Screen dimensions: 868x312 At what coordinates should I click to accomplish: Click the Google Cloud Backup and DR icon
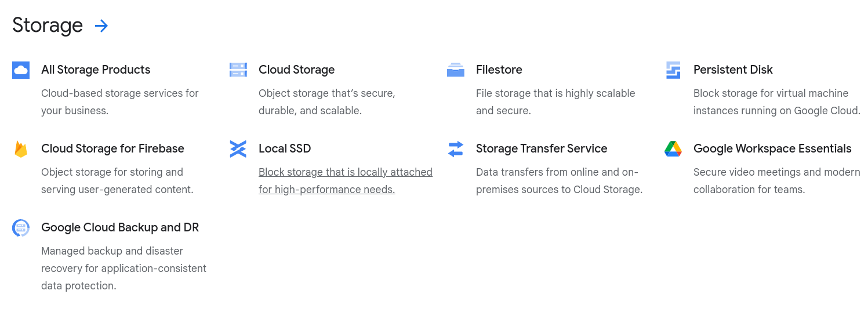(x=21, y=228)
